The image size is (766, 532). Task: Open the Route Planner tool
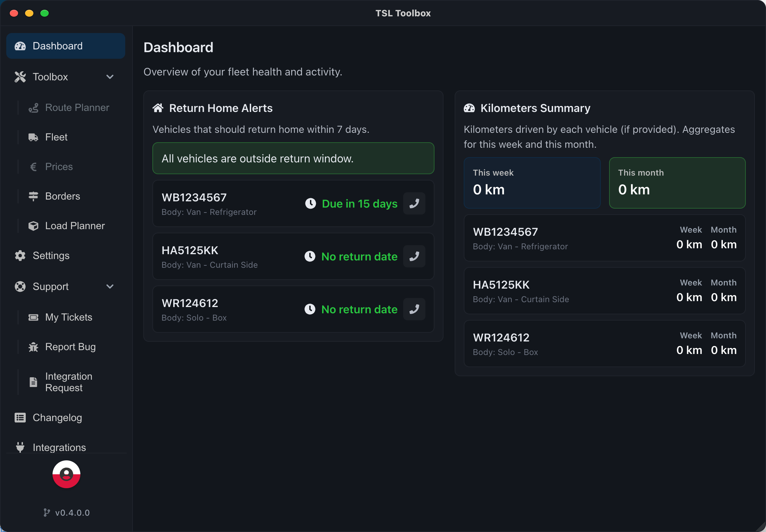click(x=34, y=107)
